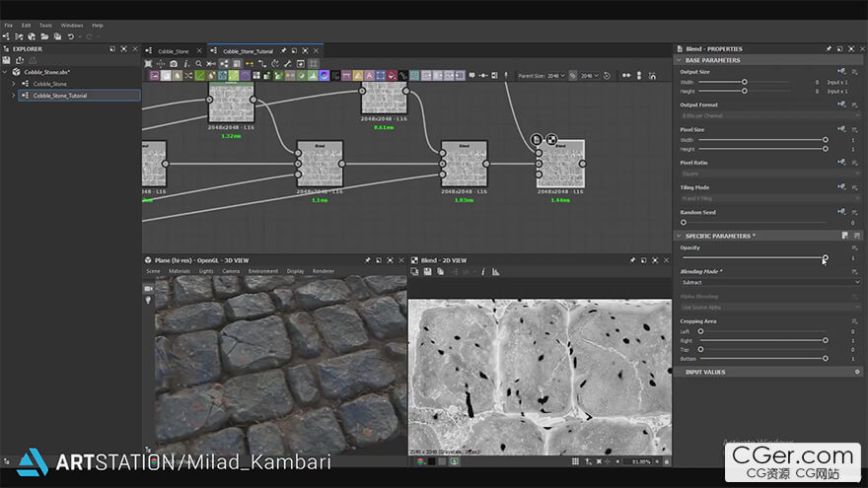This screenshot has width=868, height=488.
Task: Click the new Substance graph icon
Action: tap(6, 36)
